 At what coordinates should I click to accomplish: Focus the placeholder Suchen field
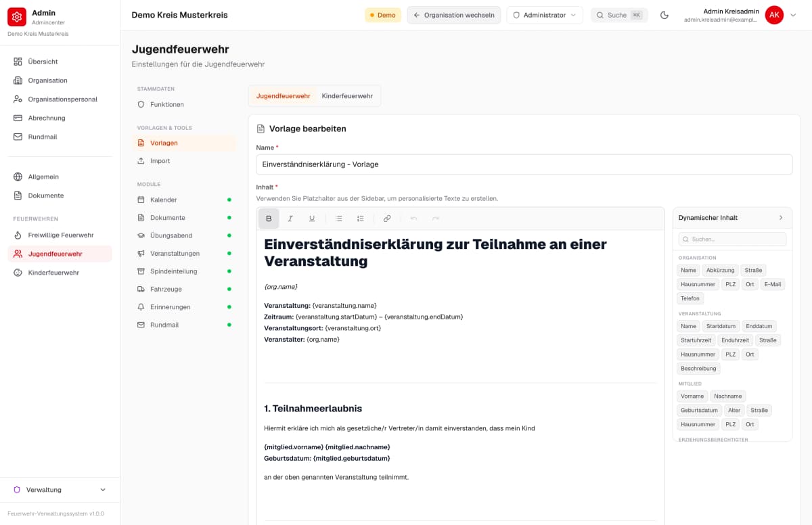(732, 239)
